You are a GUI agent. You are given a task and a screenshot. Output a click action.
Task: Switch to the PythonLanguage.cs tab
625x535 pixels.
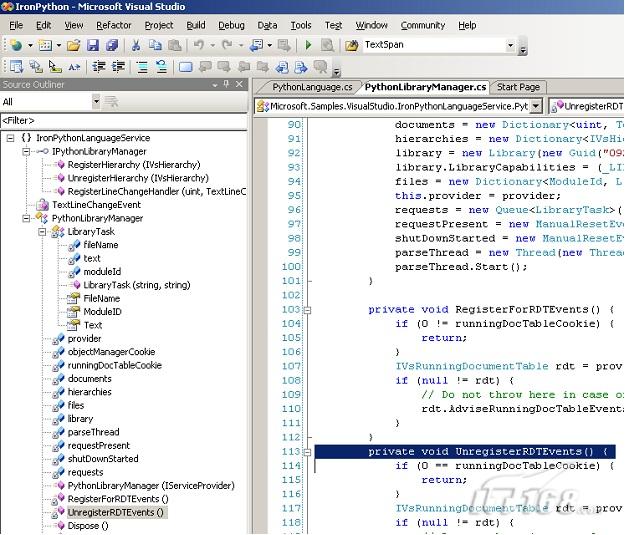coord(312,87)
